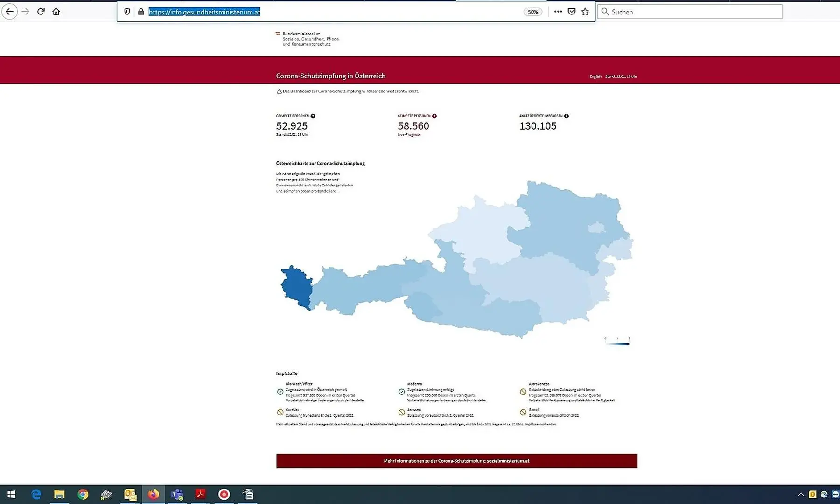This screenshot has height=504, width=840.
Task: Open sozialministerium.at via Mehr Informationen banner
Action: click(x=456, y=461)
